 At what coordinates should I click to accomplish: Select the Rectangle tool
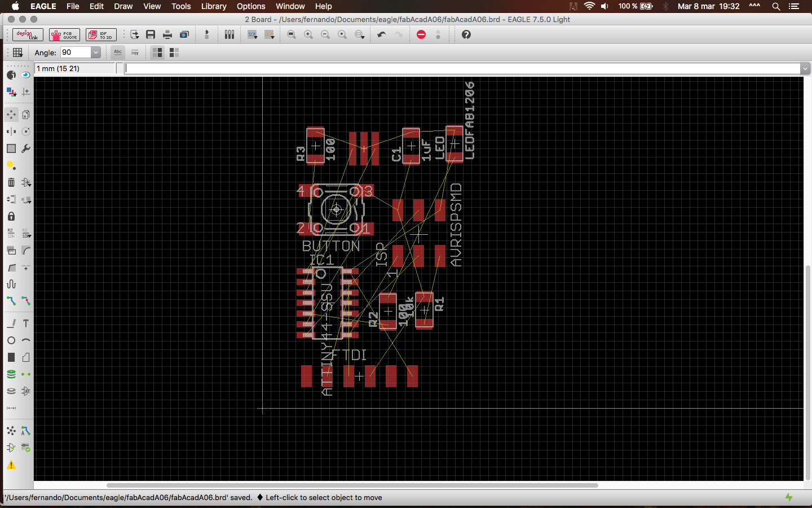pyautogui.click(x=11, y=357)
